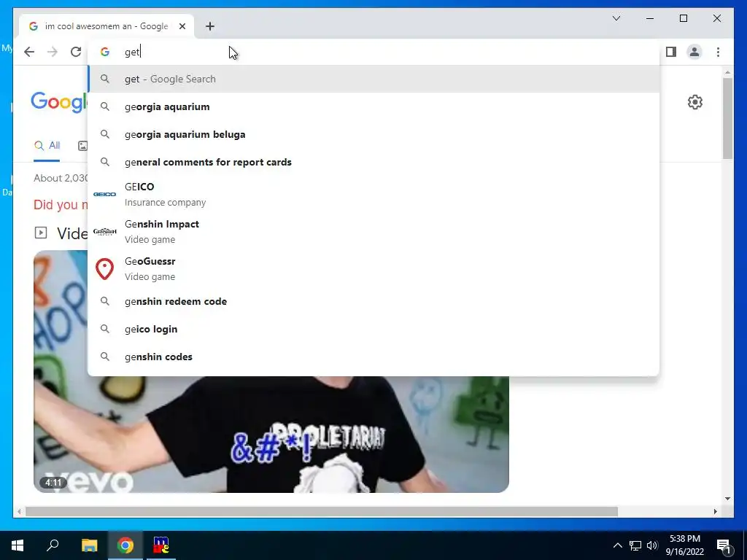Open a new tab with plus button
Image resolution: width=747 pixels, height=560 pixels.
click(210, 26)
